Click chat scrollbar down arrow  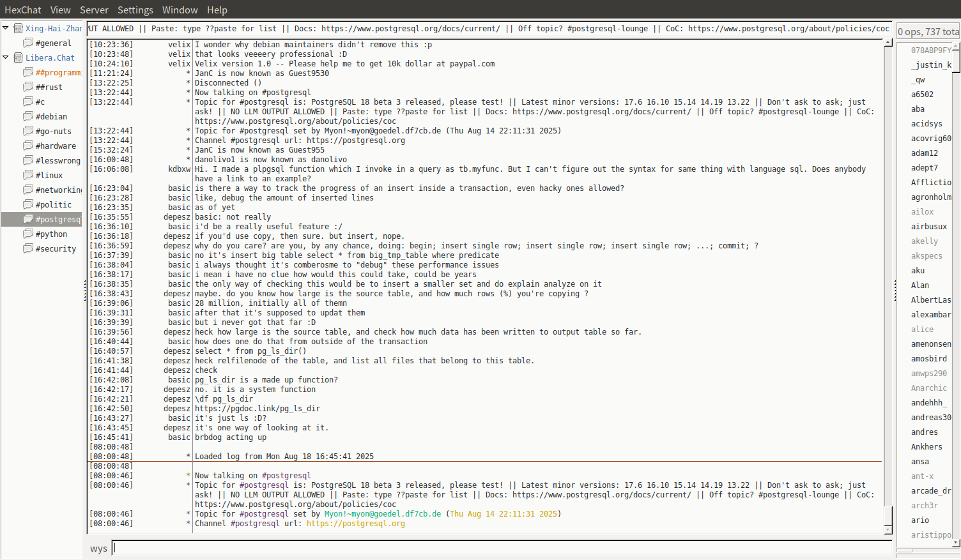(888, 529)
